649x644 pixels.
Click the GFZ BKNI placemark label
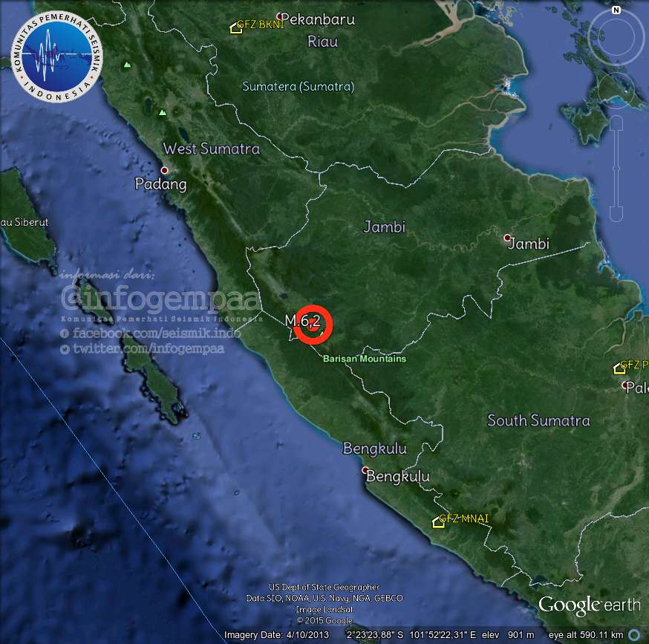[261, 25]
